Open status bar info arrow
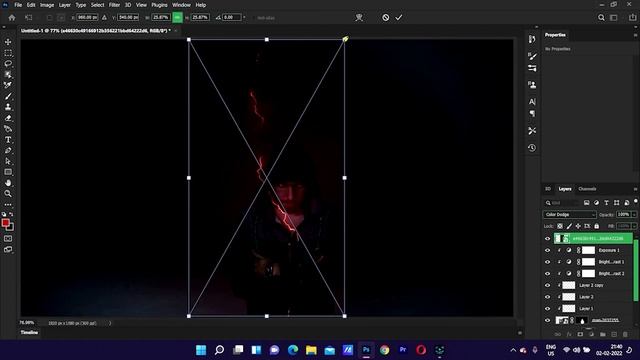 [x=110, y=323]
